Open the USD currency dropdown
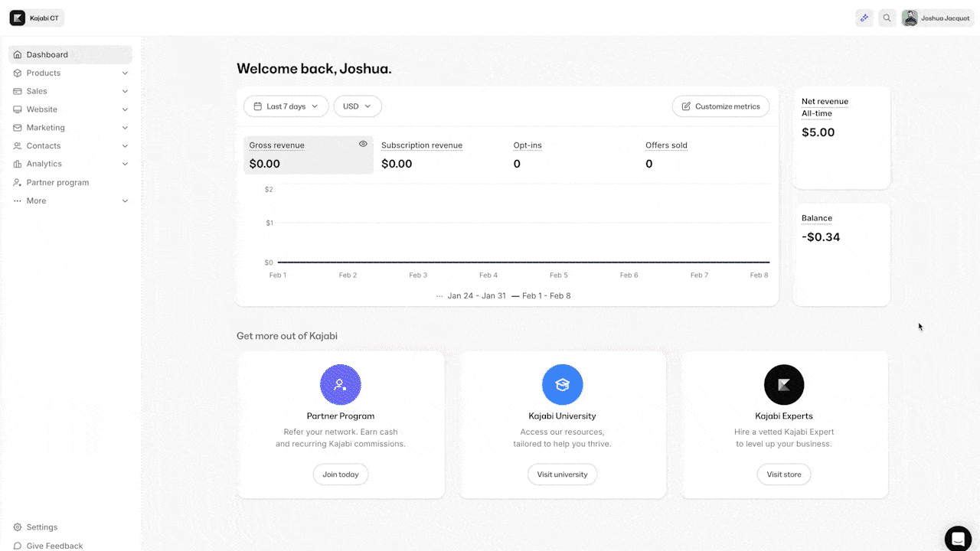Viewport: 980px width, 551px height. tap(358, 106)
